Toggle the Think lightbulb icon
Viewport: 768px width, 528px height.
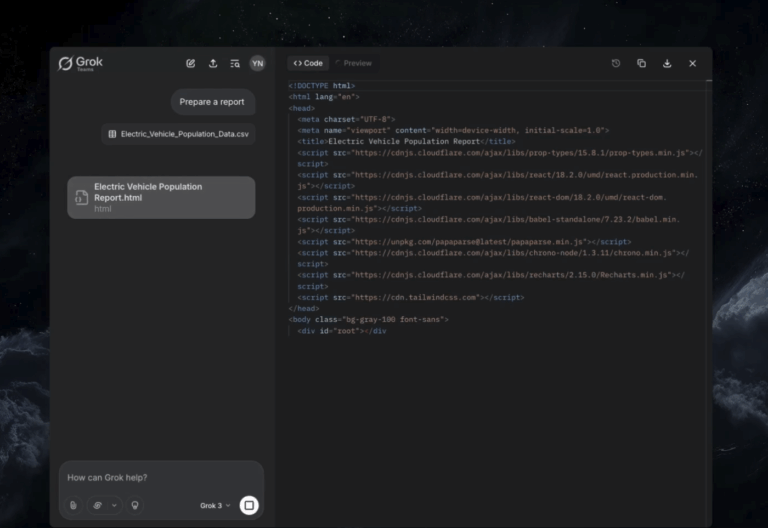[x=135, y=505]
